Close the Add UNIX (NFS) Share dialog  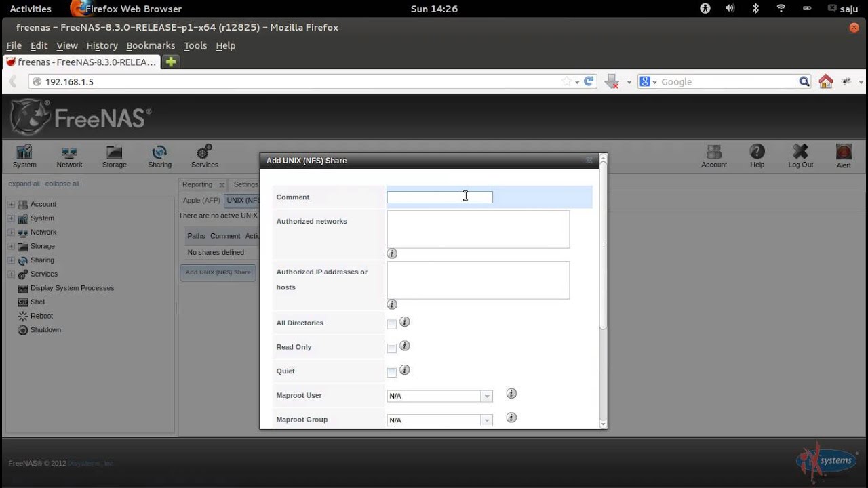[589, 161]
